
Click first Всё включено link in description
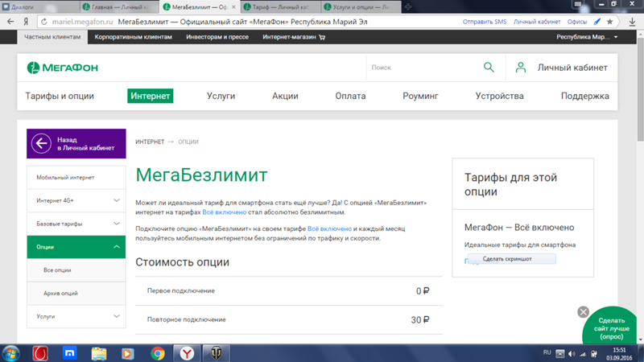[x=225, y=212]
